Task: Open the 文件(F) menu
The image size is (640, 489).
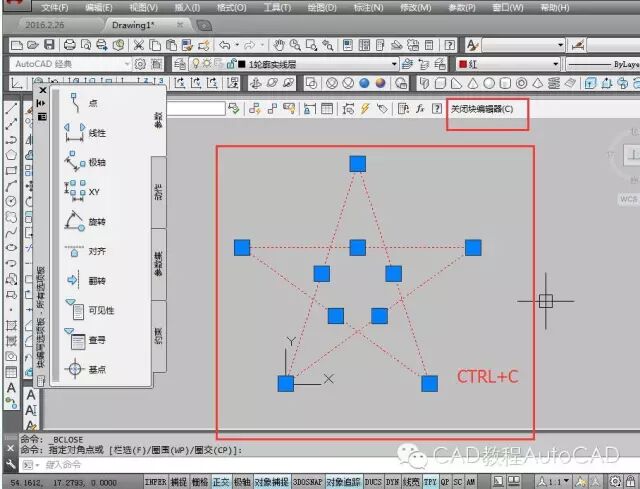Action: tap(54, 7)
